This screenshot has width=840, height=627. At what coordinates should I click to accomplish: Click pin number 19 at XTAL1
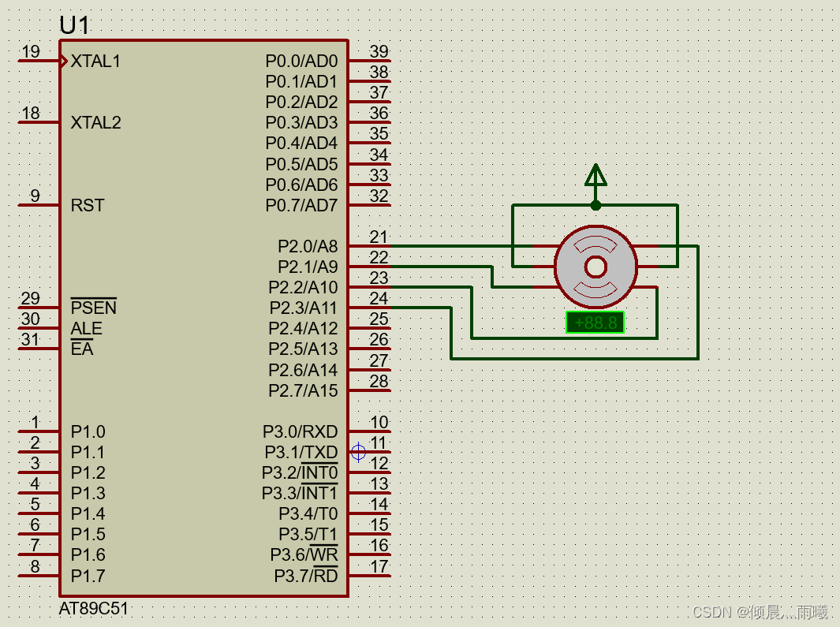click(31, 51)
